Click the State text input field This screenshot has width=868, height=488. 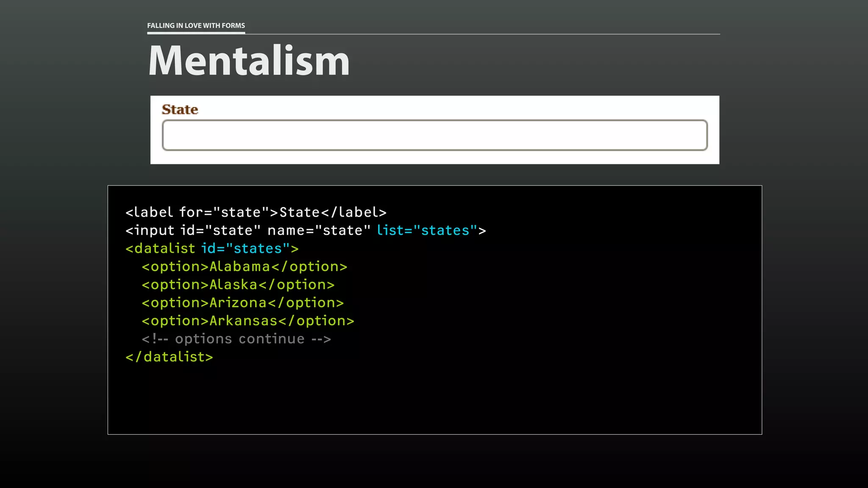434,135
